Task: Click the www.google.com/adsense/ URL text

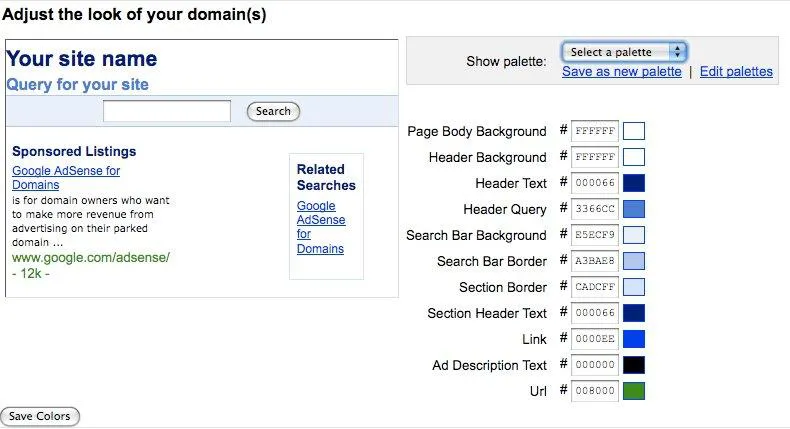Action: (91, 257)
